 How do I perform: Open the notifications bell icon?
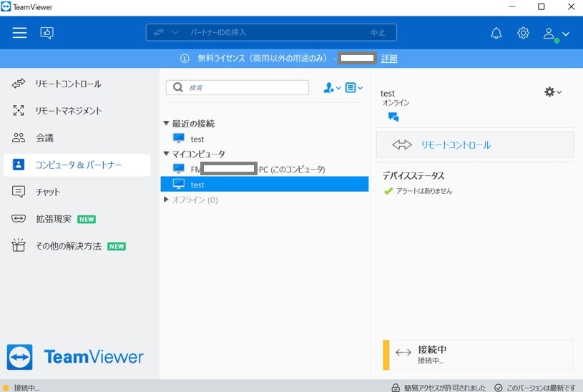pos(496,33)
